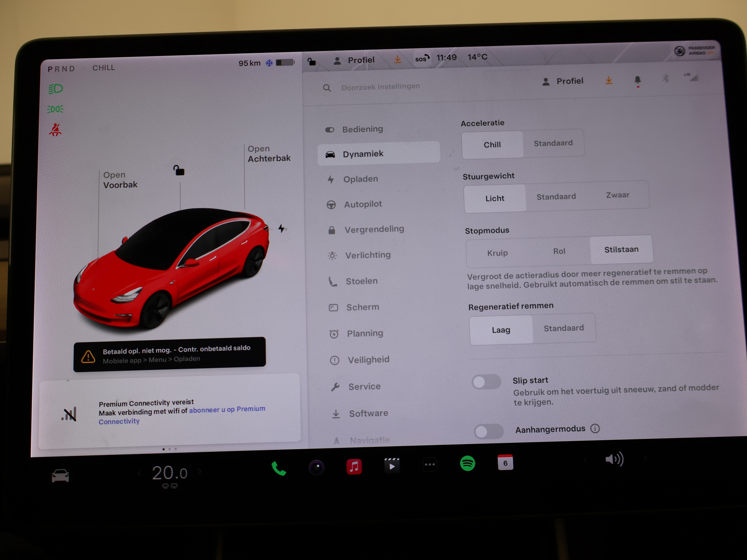Image resolution: width=747 pixels, height=560 pixels.
Task: Click the speaker volume icon
Action: coord(614,459)
